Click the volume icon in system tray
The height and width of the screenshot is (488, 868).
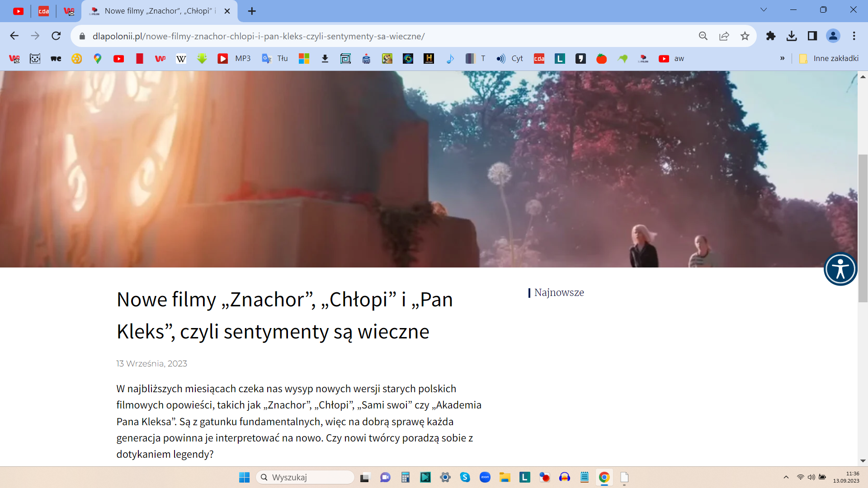(811, 477)
